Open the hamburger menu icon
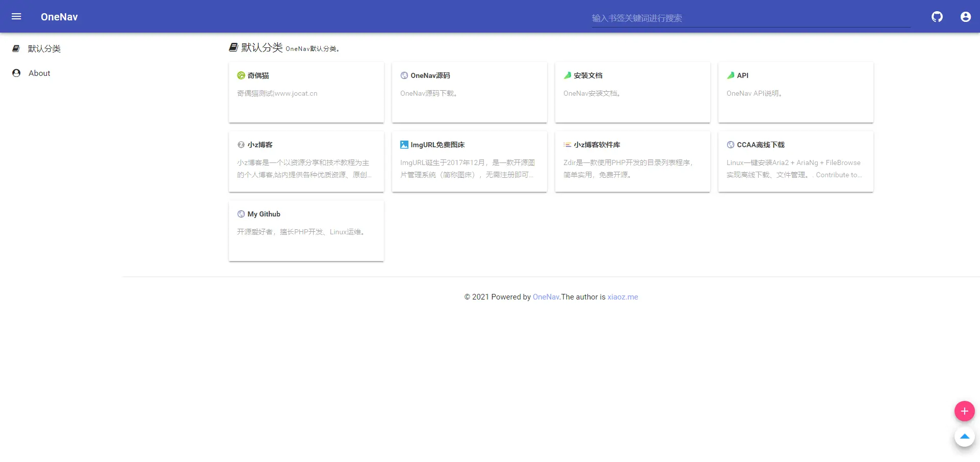This screenshot has height=462, width=980. point(16,17)
